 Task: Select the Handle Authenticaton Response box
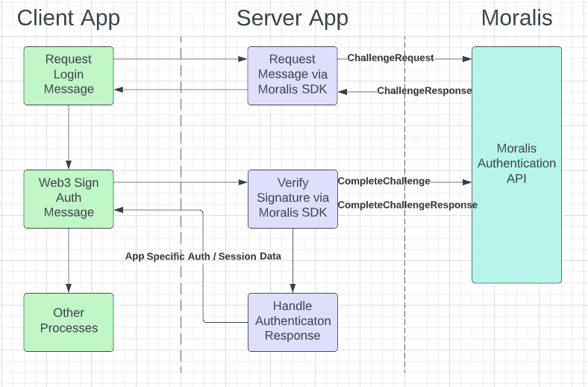pos(293,322)
